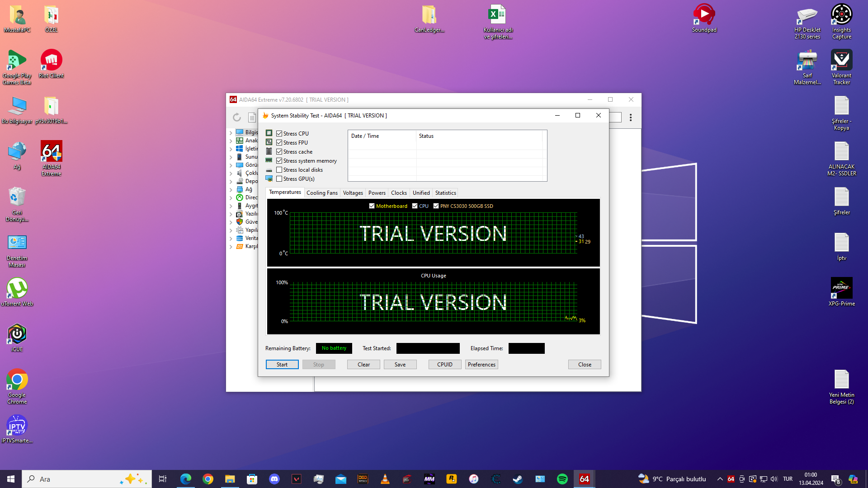Switch to the Statistics tab
This screenshot has height=488, width=868.
[445, 193]
